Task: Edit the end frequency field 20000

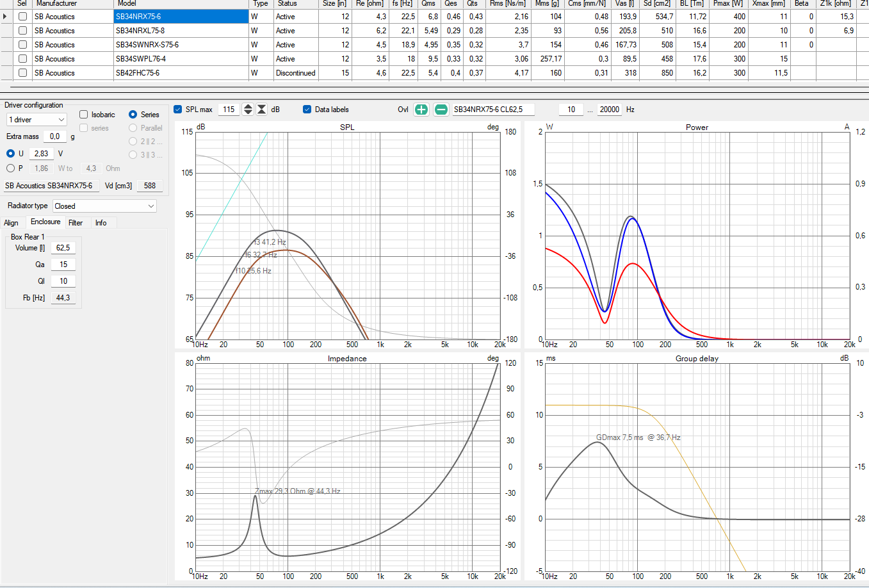Action: pyautogui.click(x=610, y=110)
